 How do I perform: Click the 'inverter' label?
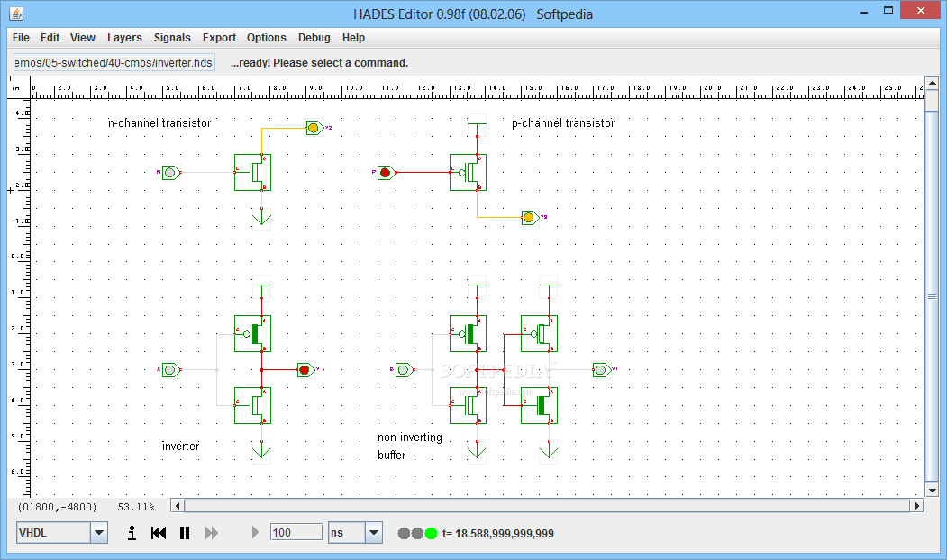pos(180,446)
